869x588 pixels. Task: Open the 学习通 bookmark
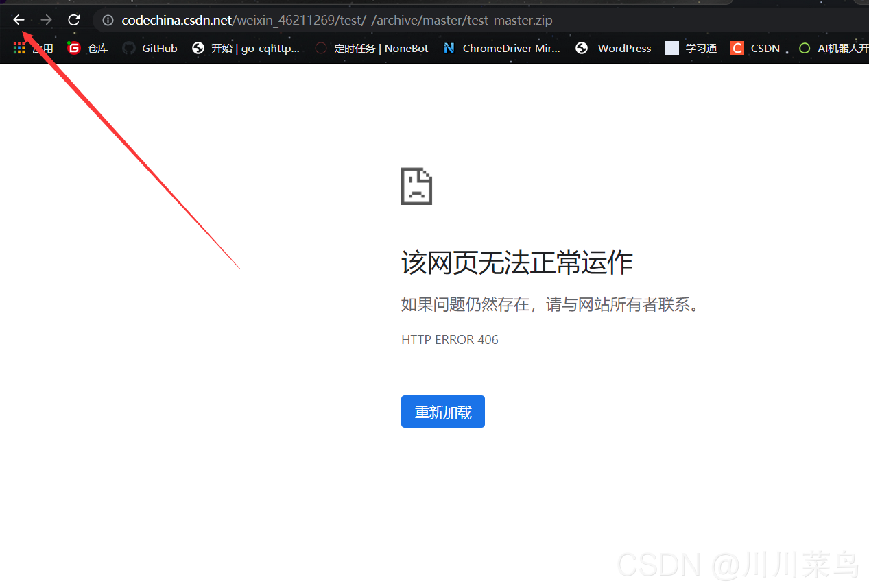coord(691,48)
